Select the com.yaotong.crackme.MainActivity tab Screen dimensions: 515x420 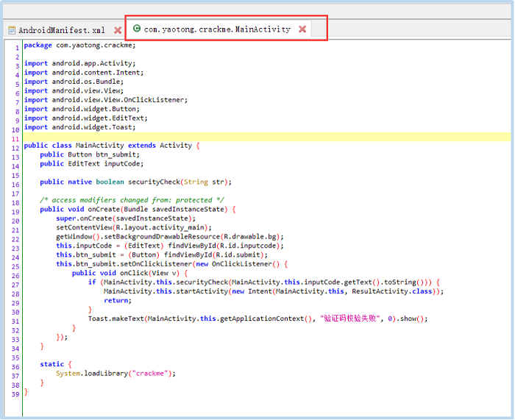click(217, 29)
